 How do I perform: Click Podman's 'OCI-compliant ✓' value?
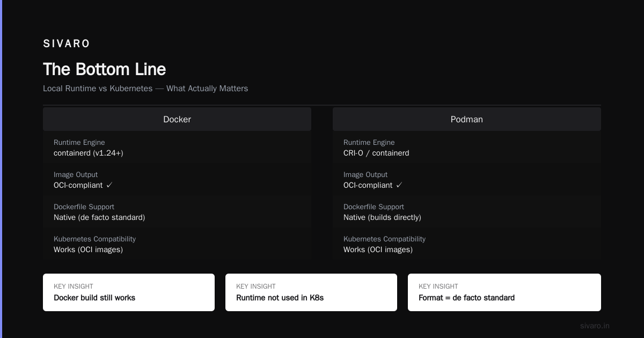[x=373, y=185]
